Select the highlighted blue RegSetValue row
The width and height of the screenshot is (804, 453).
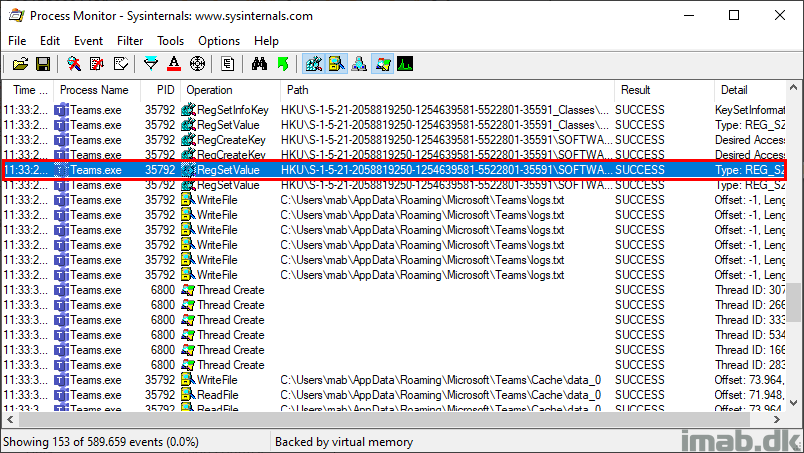pos(394,170)
